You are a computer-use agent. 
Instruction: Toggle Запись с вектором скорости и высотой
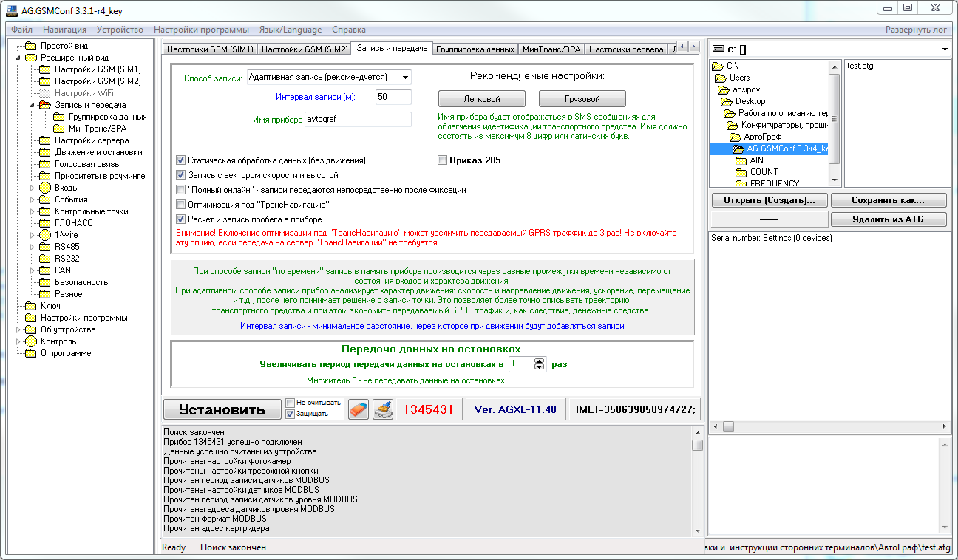coord(180,175)
